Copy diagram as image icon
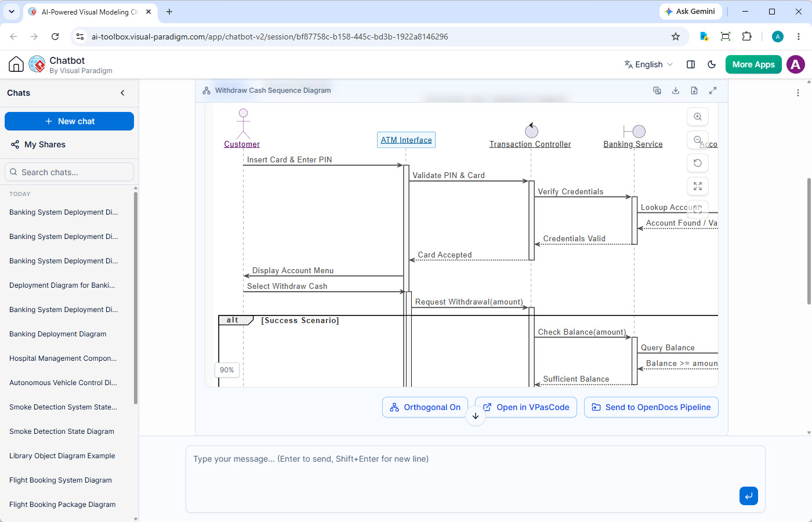 [x=657, y=90]
